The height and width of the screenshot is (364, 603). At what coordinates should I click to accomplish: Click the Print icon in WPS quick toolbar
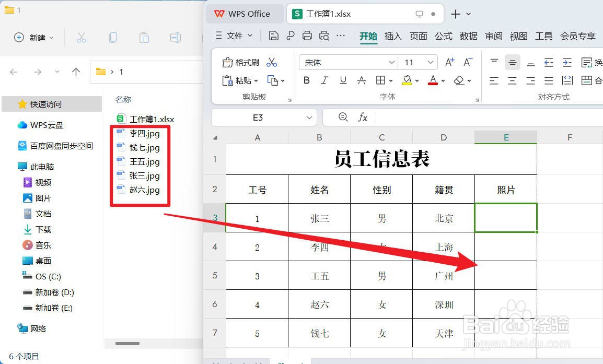307,36
